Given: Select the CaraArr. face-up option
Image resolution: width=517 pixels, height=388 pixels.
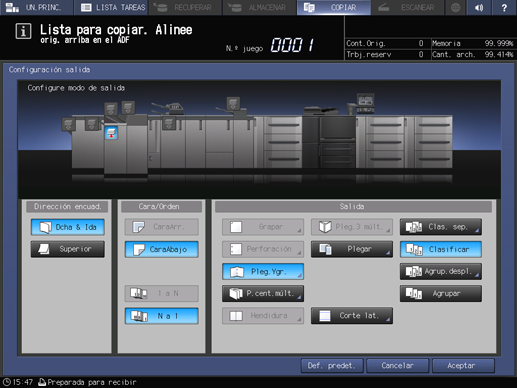Looking at the screenshot, I should 162,227.
